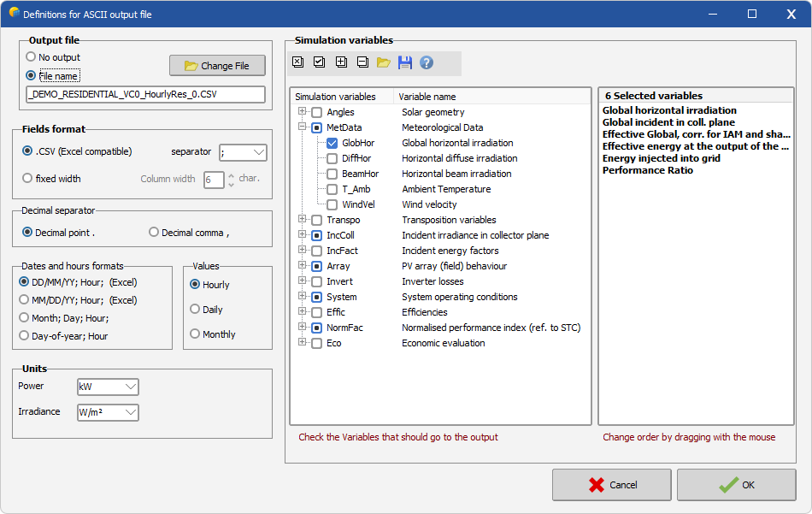
Task: Expand the Transpo tree node
Action: point(302,219)
